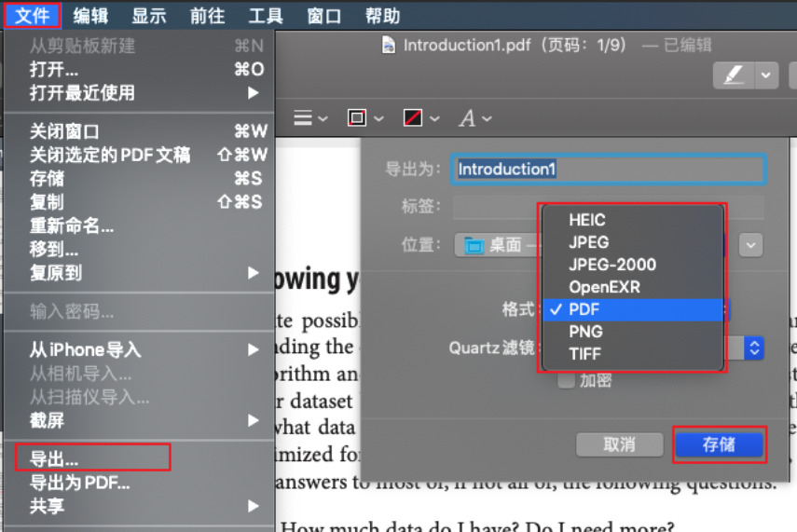The image size is (797, 532).
Task: Choose 移到... menu item
Action: [x=139, y=249]
